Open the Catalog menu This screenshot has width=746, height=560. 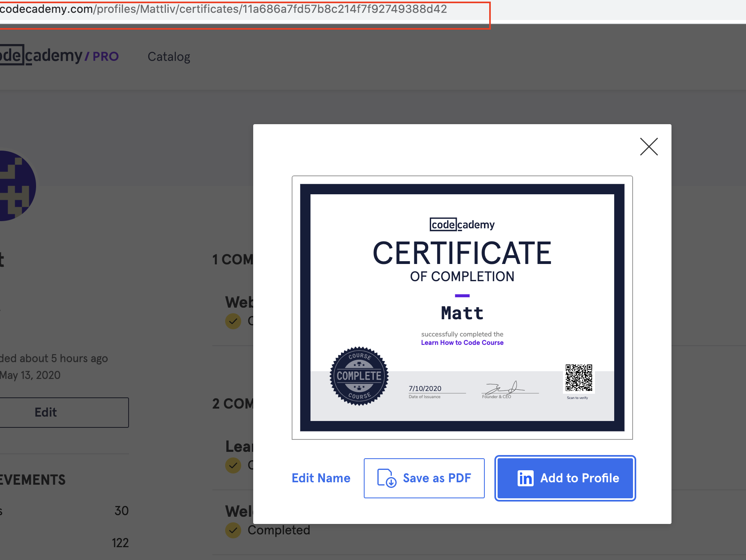tap(169, 56)
